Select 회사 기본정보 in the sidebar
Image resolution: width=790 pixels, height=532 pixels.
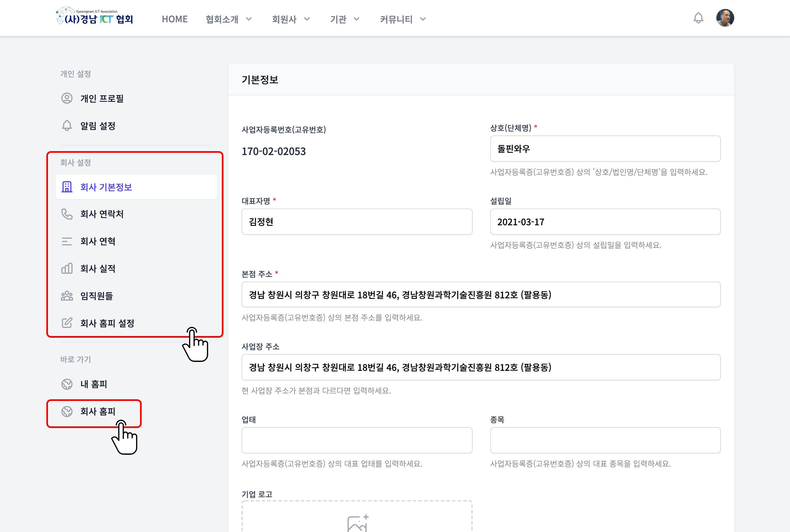(136, 187)
